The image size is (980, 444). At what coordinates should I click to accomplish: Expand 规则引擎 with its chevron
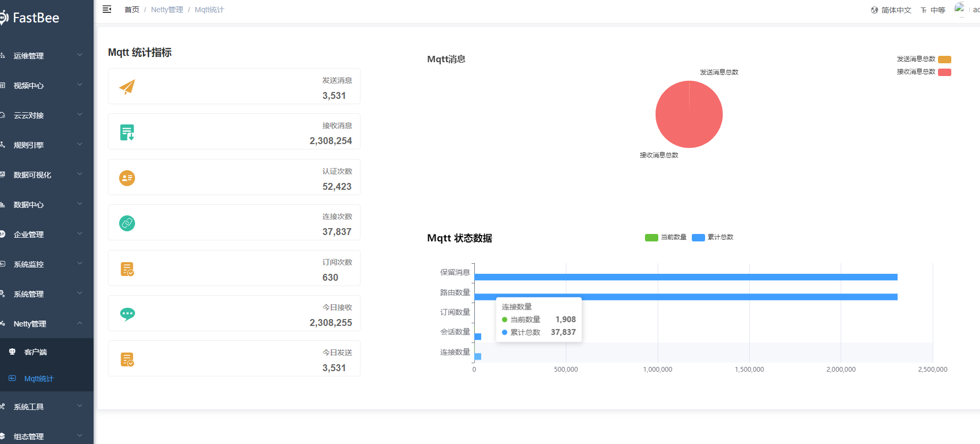click(80, 144)
